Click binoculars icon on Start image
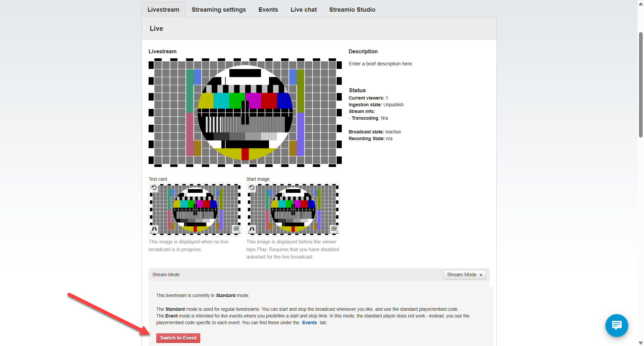644x346 pixels. [252, 229]
